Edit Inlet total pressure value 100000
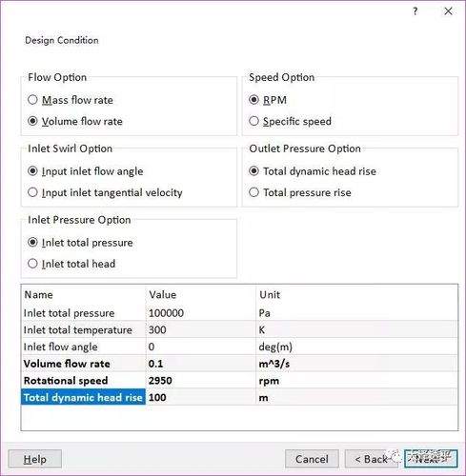Viewport: 466px width, 476px height. [x=201, y=313]
